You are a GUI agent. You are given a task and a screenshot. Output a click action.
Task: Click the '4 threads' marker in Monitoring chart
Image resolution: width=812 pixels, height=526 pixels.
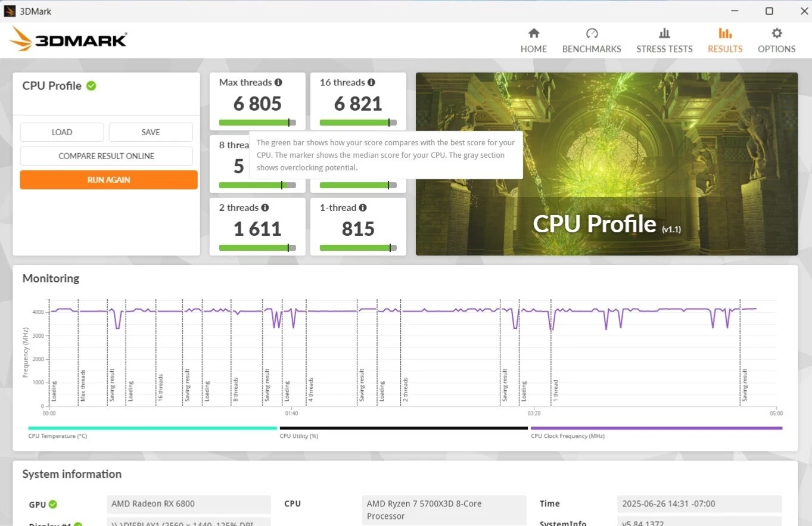310,389
